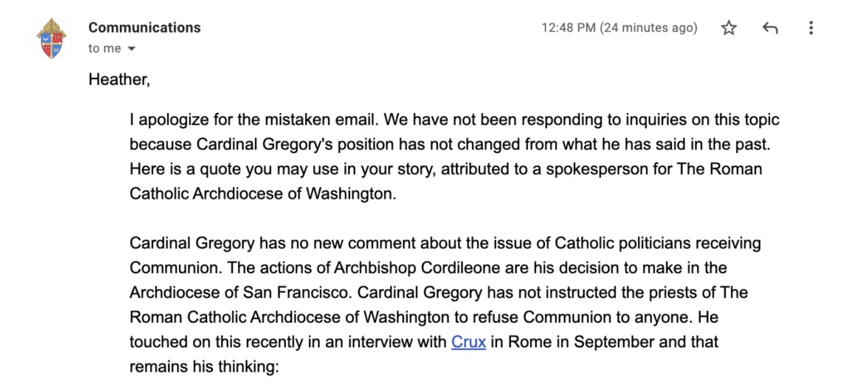
Task: Click the greeting 'Heather,'
Action: click(x=119, y=80)
